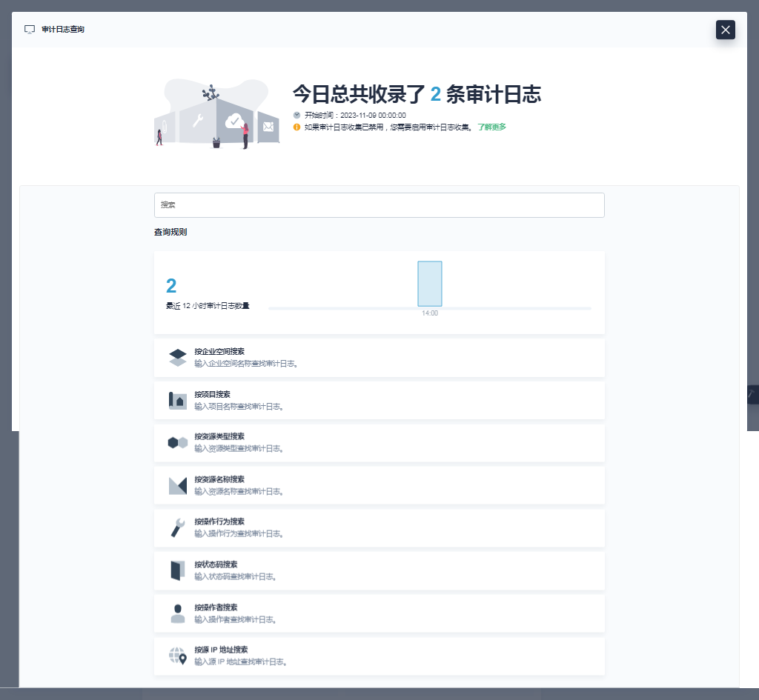Pick the 按操作者搜索 option
This screenshot has width=759, height=700.
pyautogui.click(x=379, y=613)
